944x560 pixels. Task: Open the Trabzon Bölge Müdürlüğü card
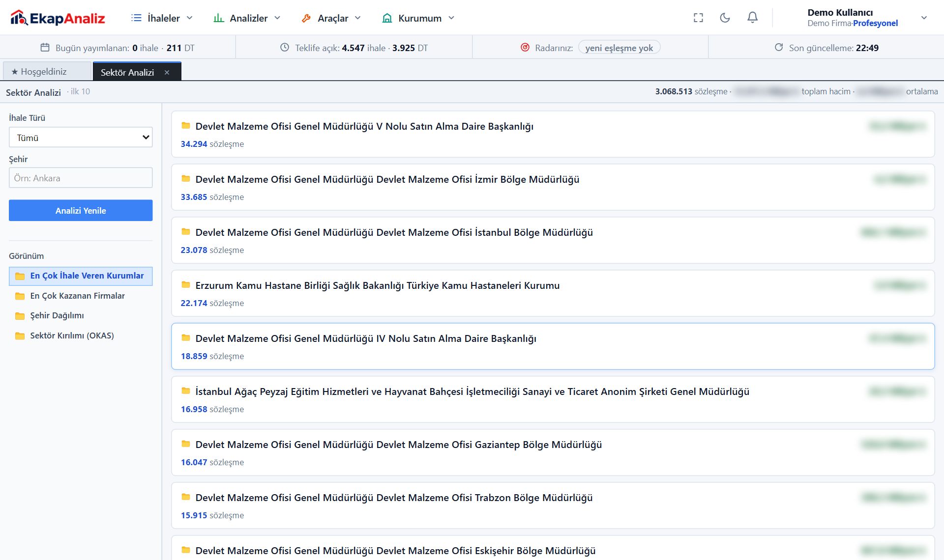tap(553, 505)
